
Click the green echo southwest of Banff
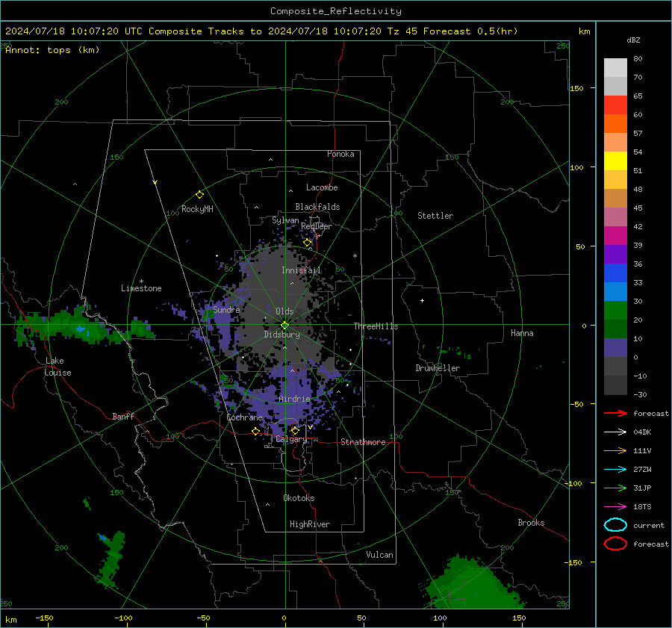111,559
